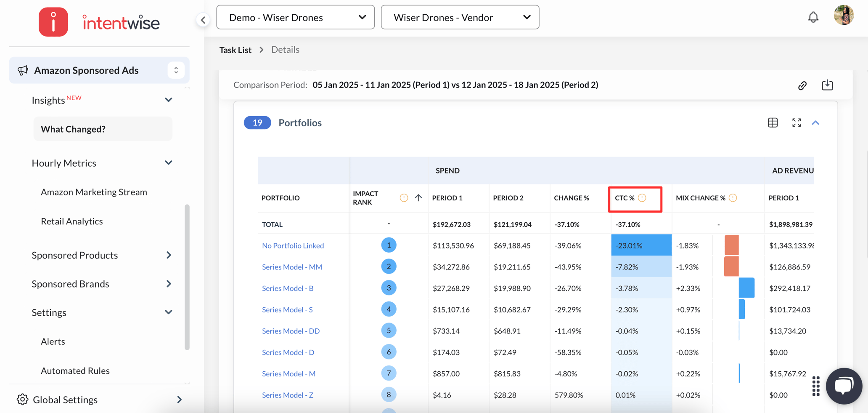
Task: Click the drag dots beside chat widget
Action: click(x=816, y=386)
